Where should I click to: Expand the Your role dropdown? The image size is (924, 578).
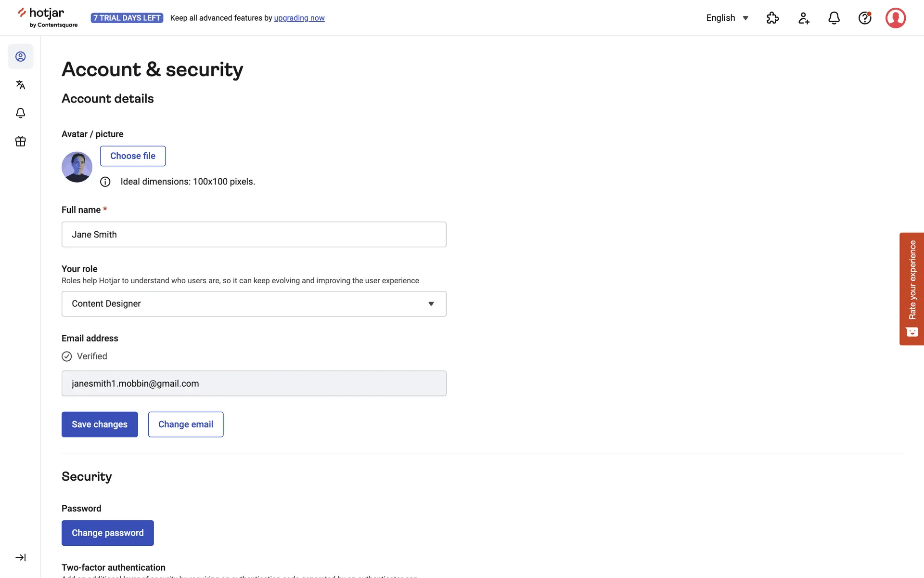pyautogui.click(x=254, y=304)
